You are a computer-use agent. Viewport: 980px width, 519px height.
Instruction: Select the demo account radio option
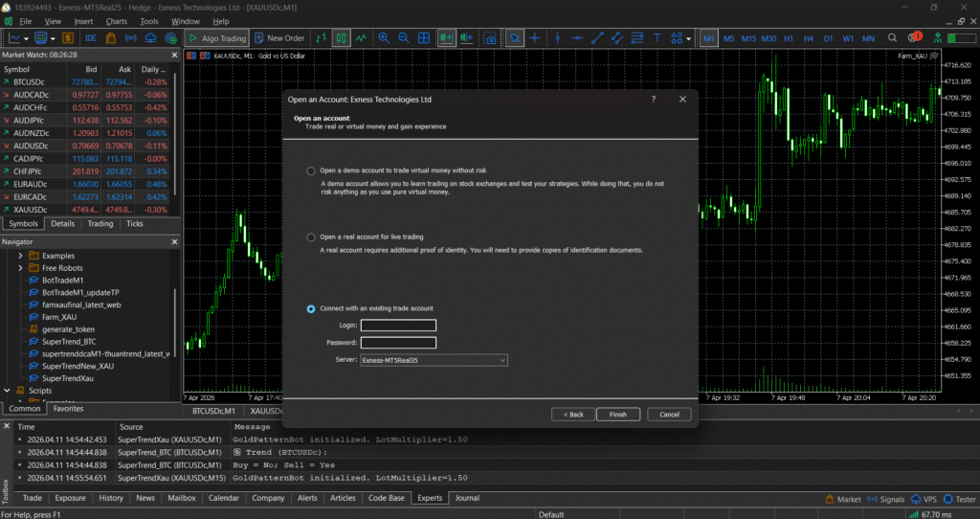click(x=311, y=170)
